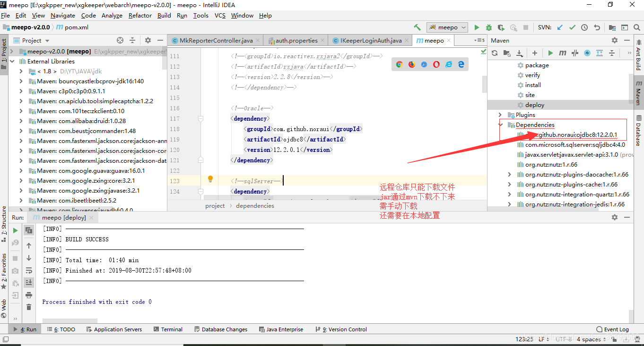Toggle soft-wrap in Run console
The width and height of the screenshot is (644, 346).
[29, 271]
